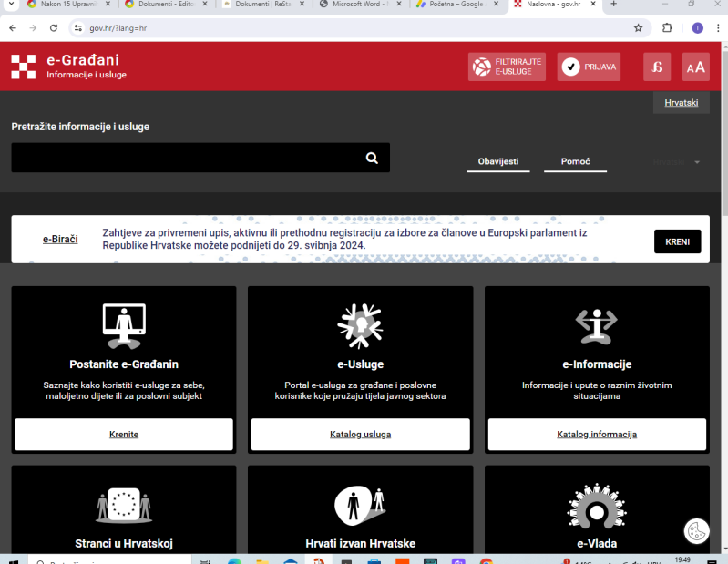Open the browser extensions puzzle icon
The width and height of the screenshot is (728, 564).
(x=667, y=28)
